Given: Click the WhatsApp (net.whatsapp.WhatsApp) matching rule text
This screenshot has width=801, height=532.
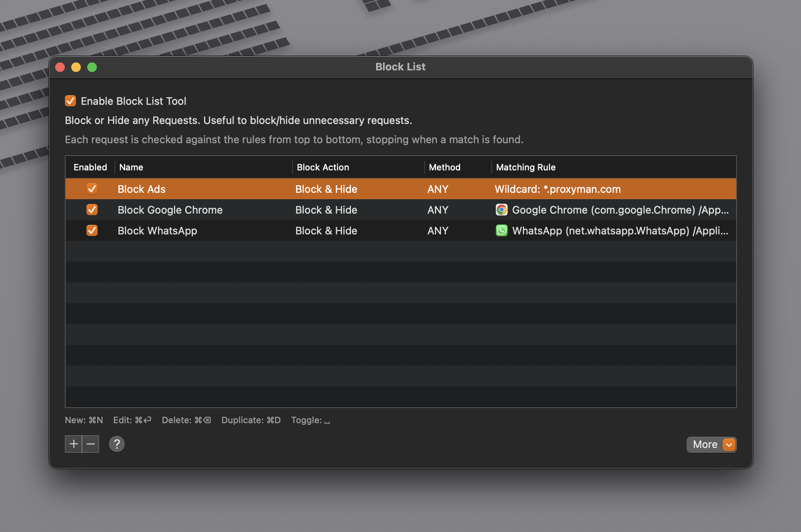Looking at the screenshot, I should [x=620, y=230].
